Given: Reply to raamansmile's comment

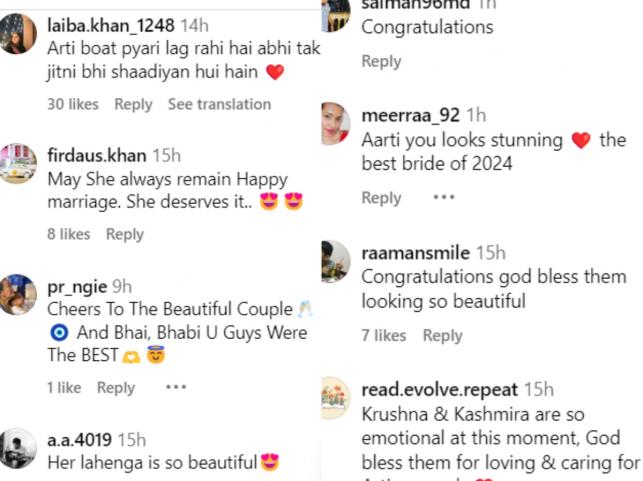Looking at the screenshot, I should point(442,336).
